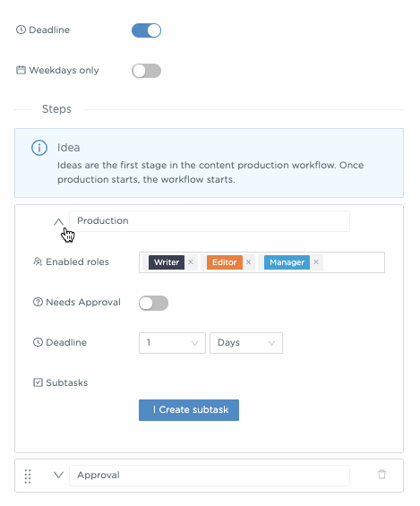This screenshot has width=420, height=506.
Task: Remove the Writer role tag
Action: (x=191, y=262)
